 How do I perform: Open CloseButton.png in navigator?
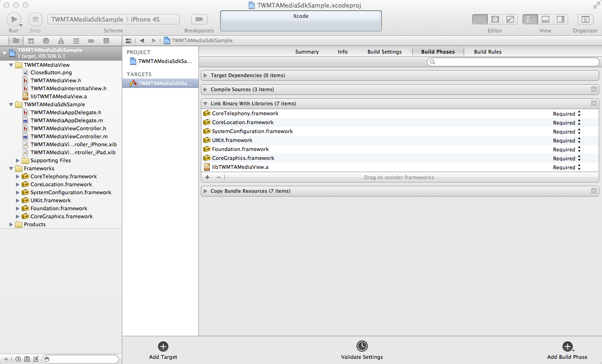(51, 72)
